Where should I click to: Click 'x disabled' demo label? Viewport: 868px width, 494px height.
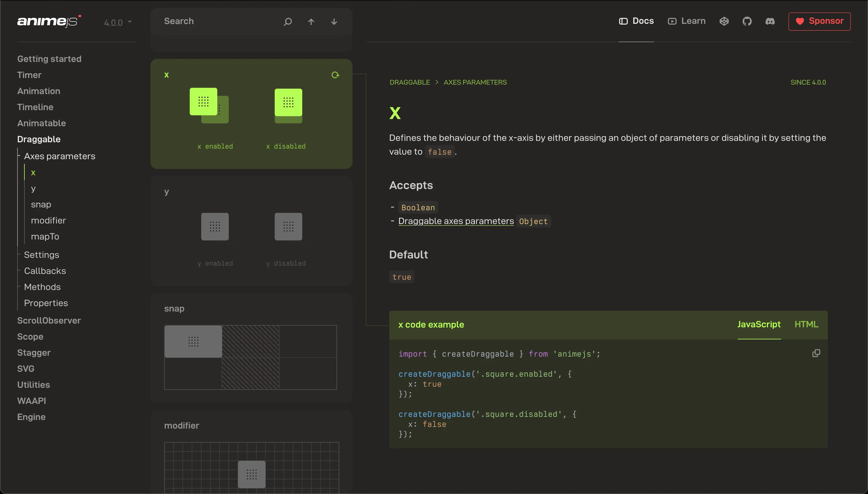coord(286,146)
